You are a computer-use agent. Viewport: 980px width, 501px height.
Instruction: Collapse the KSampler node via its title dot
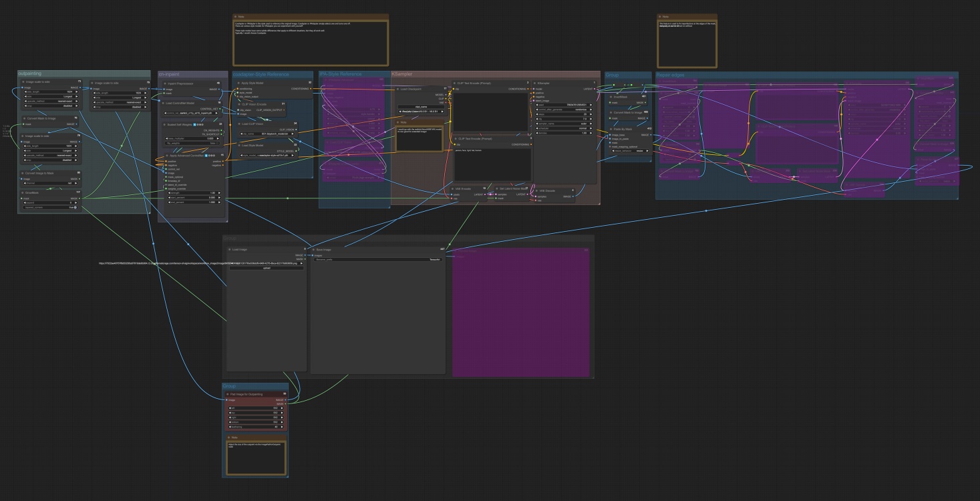click(x=535, y=83)
